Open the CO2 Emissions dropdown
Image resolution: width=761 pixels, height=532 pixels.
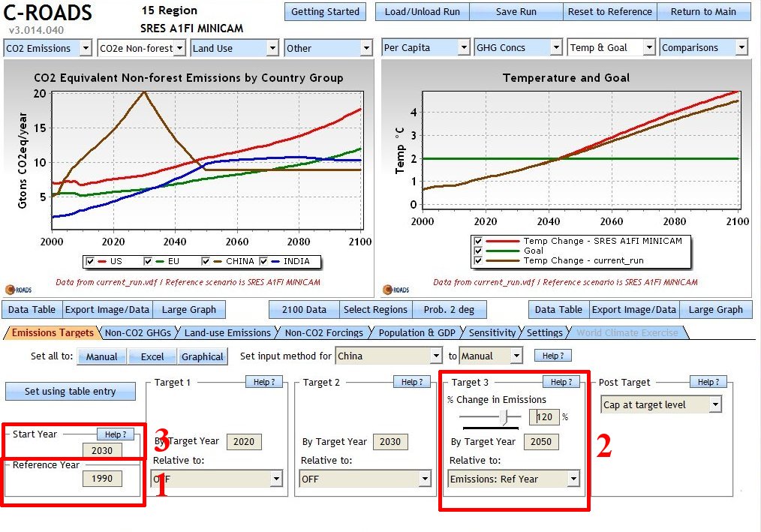[x=47, y=48]
